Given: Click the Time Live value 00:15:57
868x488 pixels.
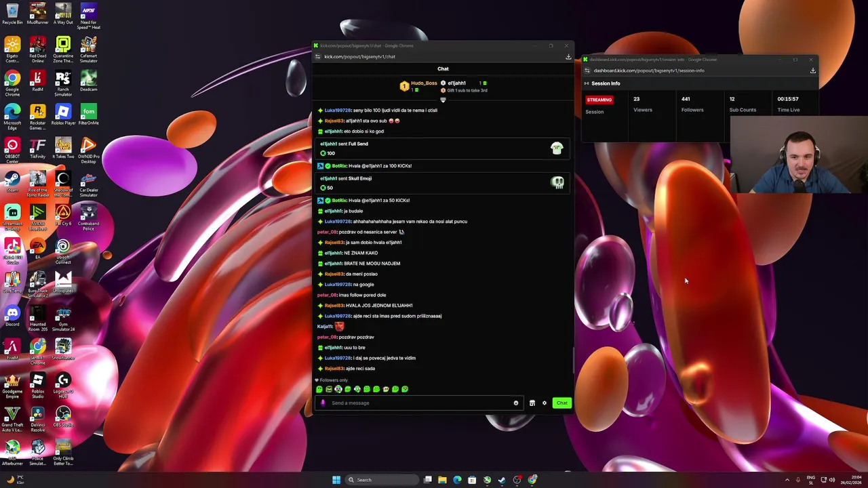Looking at the screenshot, I should tap(788, 99).
